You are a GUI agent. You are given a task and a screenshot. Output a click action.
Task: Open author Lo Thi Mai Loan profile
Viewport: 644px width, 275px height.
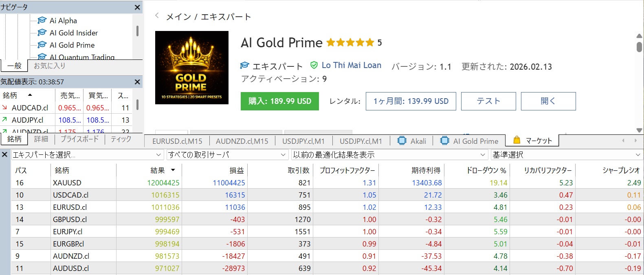(x=352, y=65)
